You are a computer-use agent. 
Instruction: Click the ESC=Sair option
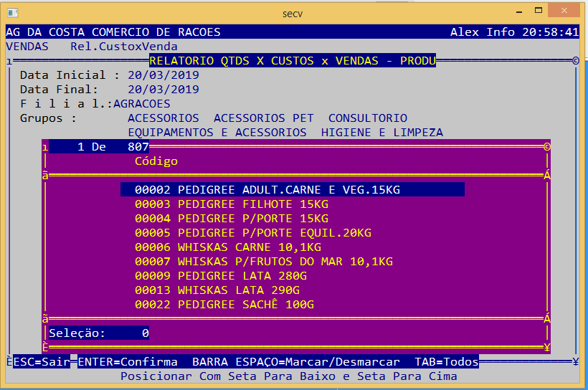pyautogui.click(x=42, y=362)
